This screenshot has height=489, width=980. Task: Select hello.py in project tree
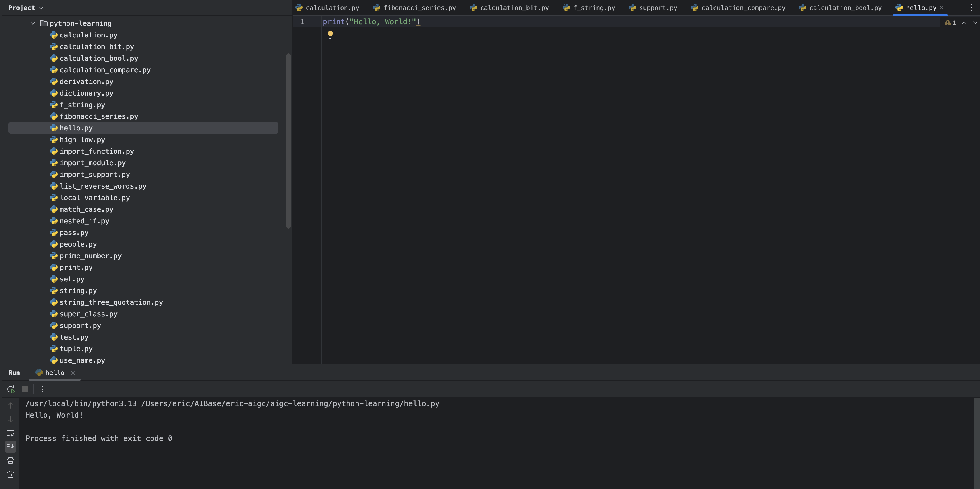coord(143,128)
